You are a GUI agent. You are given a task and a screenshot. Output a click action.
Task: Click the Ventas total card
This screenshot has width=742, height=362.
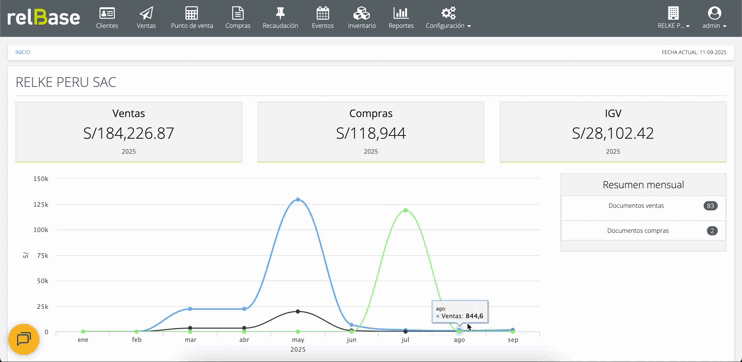pos(129,132)
